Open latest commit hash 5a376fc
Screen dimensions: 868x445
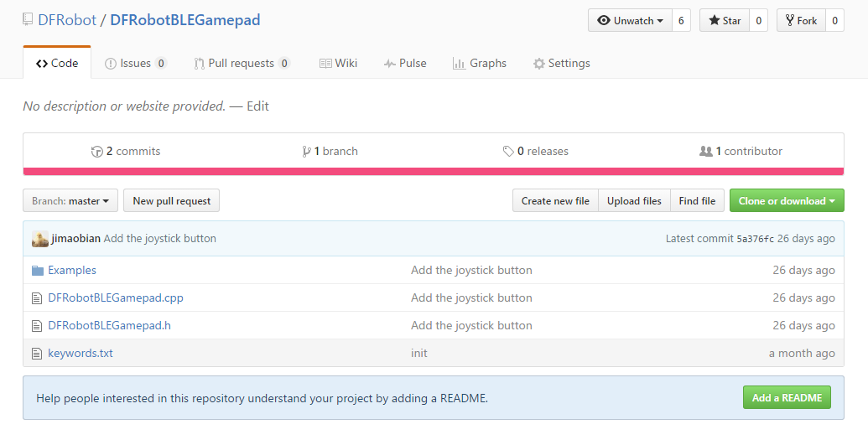pos(755,239)
